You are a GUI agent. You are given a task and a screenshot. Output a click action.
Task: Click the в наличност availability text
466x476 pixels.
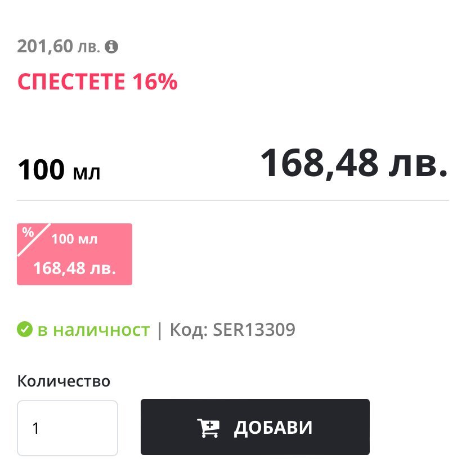(93, 330)
